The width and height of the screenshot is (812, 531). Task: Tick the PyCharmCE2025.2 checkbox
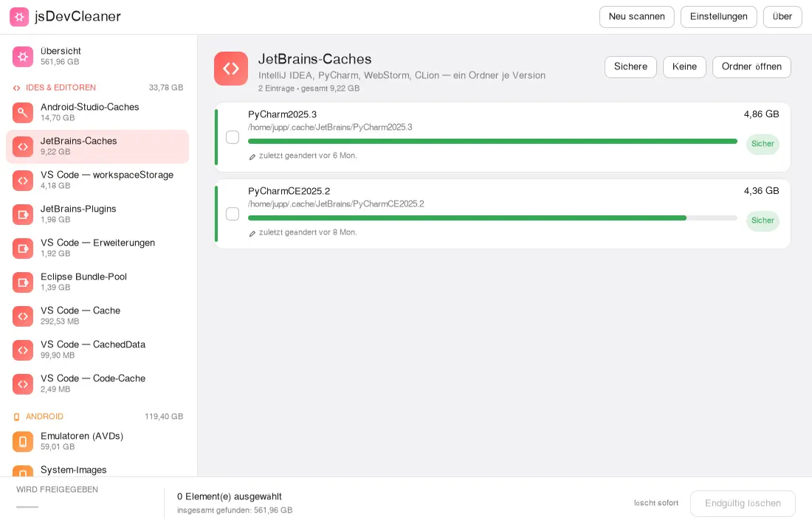click(x=233, y=214)
